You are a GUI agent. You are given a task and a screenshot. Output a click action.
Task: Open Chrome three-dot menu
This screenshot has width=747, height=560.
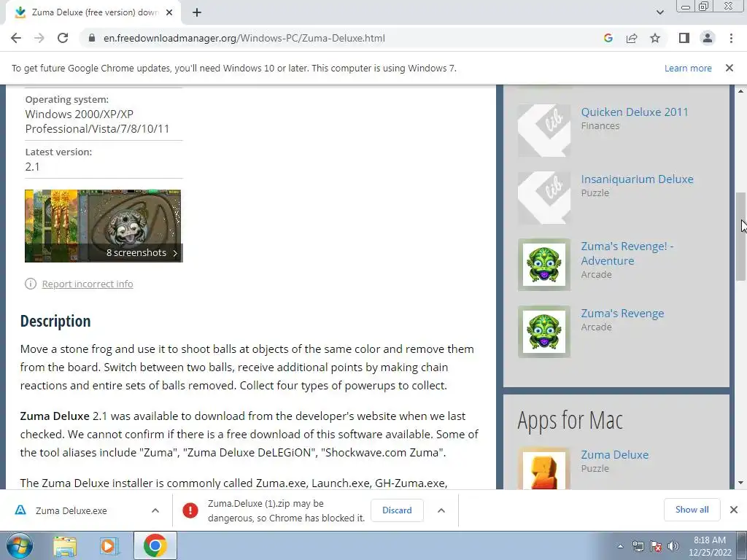tap(731, 38)
